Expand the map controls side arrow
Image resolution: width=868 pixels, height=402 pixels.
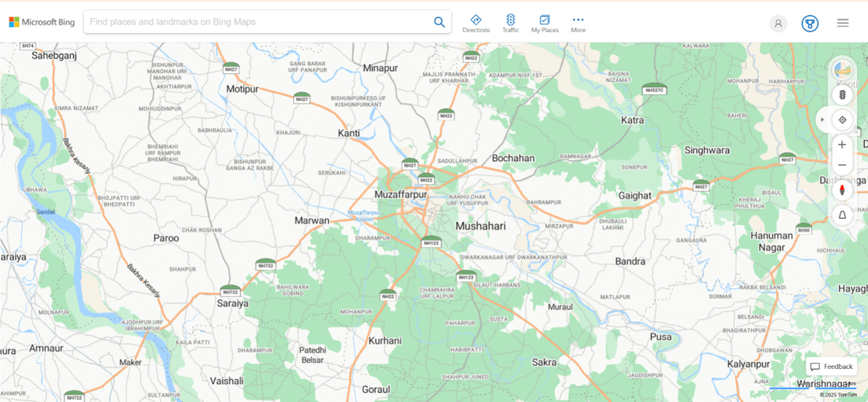click(x=822, y=120)
